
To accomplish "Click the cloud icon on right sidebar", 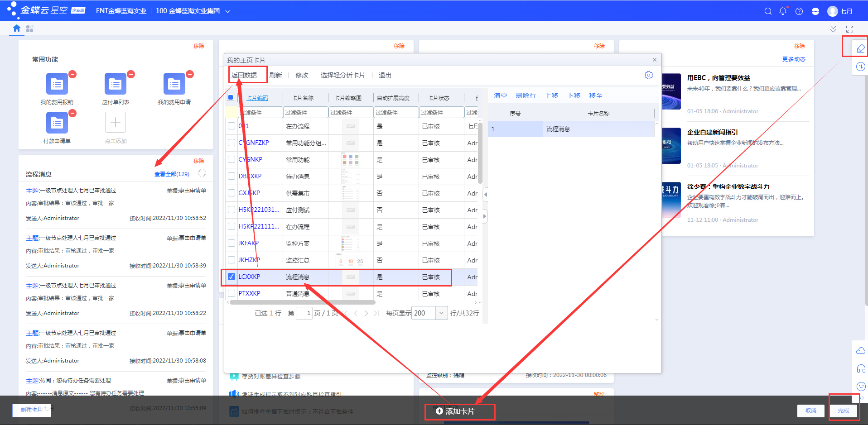I will coord(861,351).
